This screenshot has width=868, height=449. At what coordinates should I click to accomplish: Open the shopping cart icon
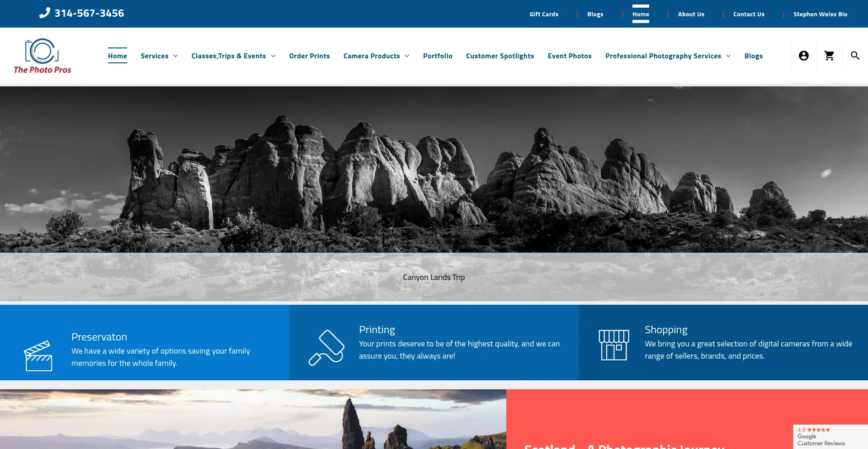click(829, 56)
